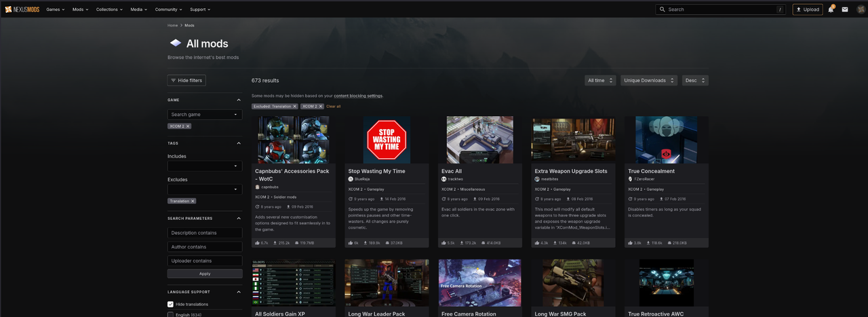The width and height of the screenshot is (868, 317).
Task: Go to Home breadcrumb link
Action: point(173,25)
